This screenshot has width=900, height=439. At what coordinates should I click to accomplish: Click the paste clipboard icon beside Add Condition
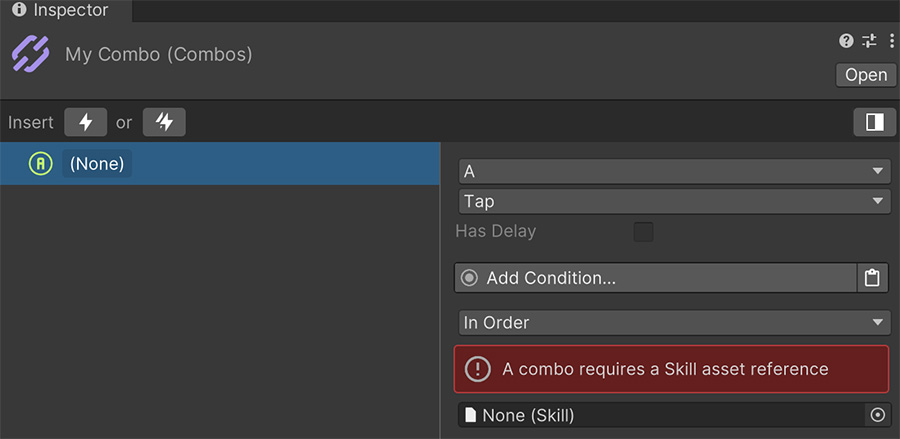coord(872,278)
